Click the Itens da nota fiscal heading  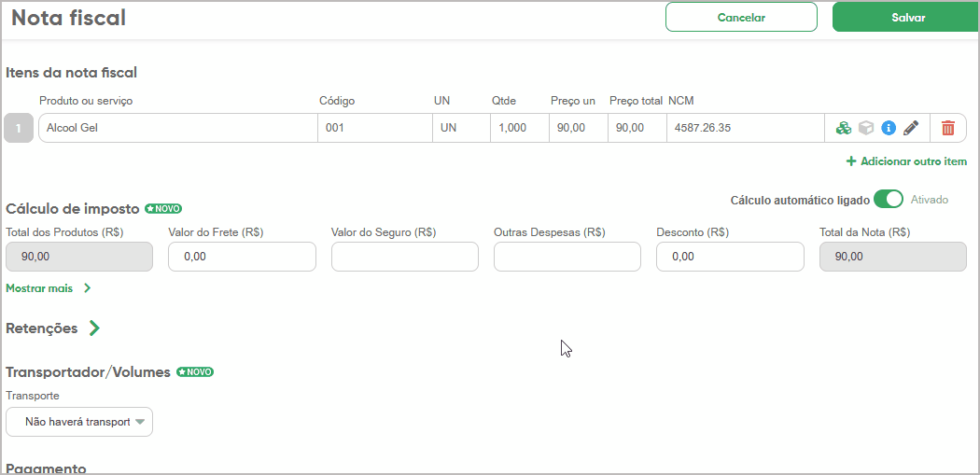point(71,73)
